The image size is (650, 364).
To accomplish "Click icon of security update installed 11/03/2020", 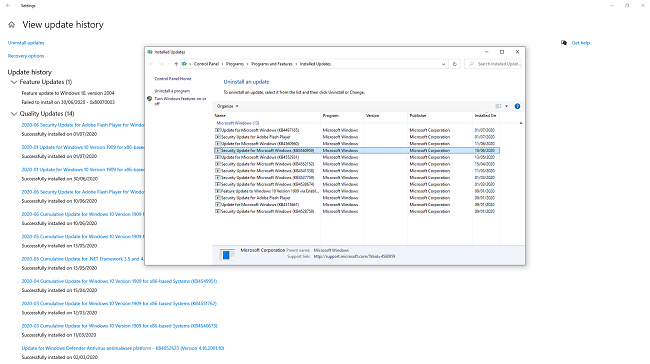I will 217,171.
